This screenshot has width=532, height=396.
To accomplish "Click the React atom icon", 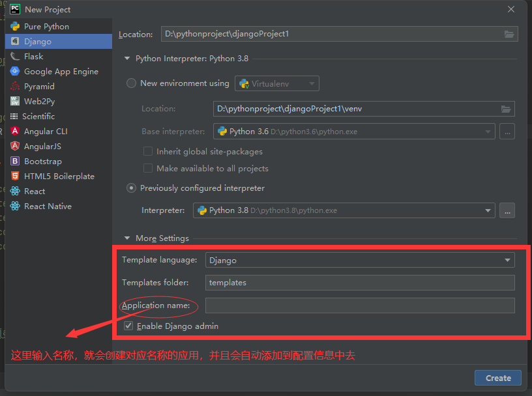I will pyautogui.click(x=15, y=191).
